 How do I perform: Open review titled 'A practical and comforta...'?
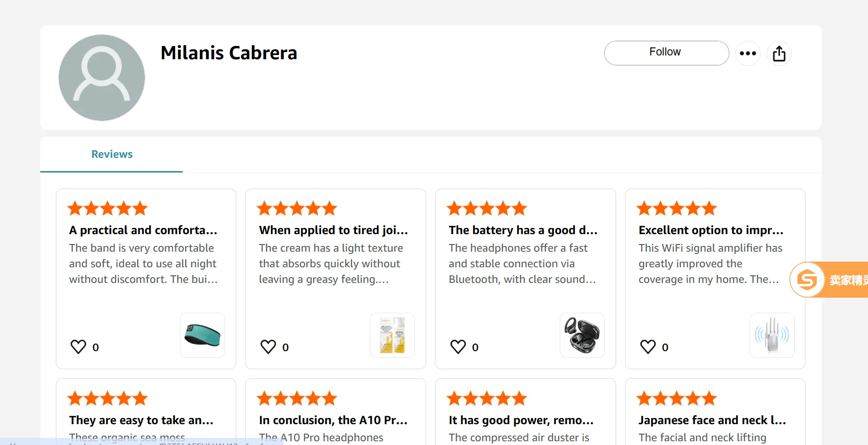pos(143,230)
